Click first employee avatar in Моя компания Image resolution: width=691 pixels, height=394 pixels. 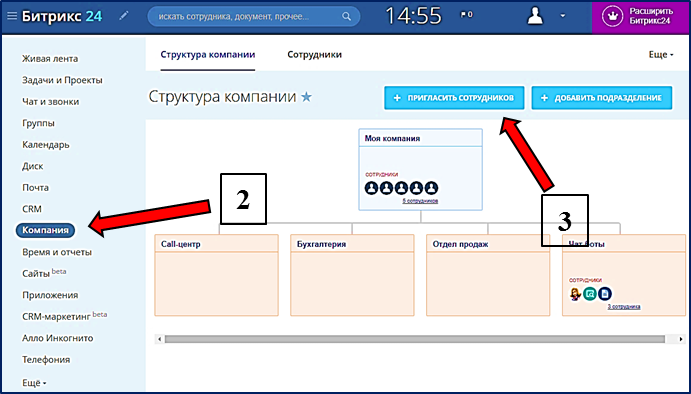coord(372,188)
